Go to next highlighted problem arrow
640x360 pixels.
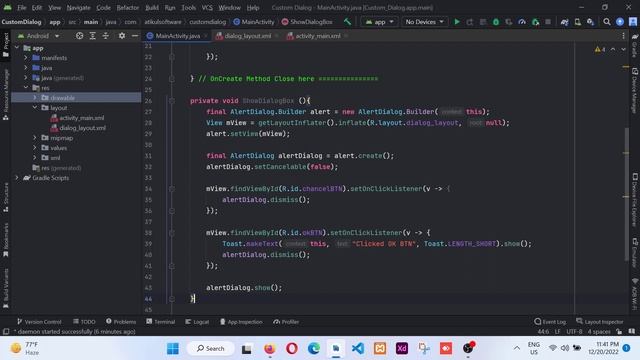point(623,49)
